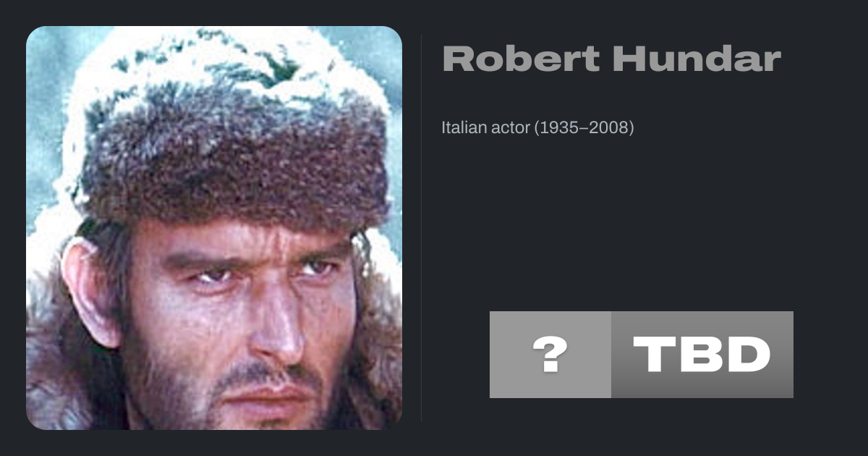Click the letter D in the TBD badge

coord(746,355)
